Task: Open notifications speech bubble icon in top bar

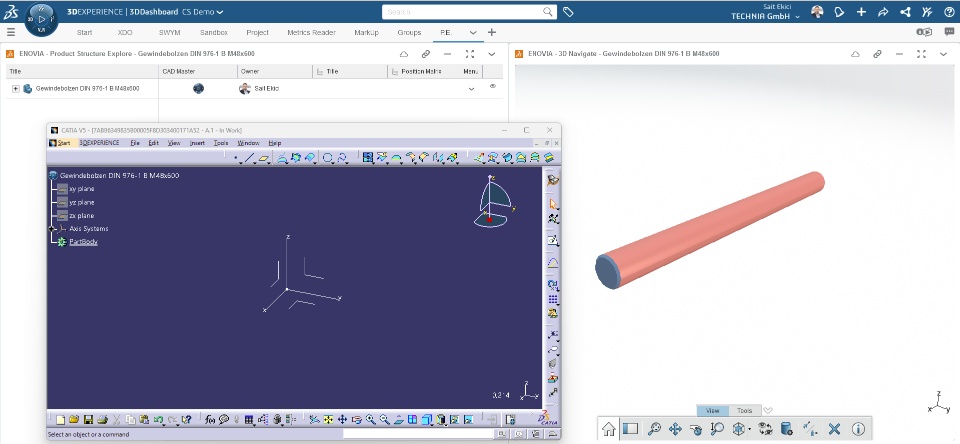Action: [x=839, y=12]
